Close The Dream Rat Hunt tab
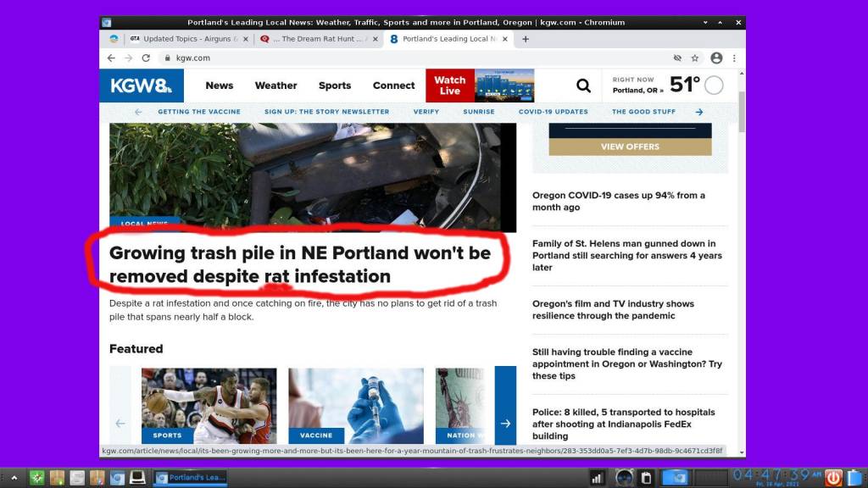Image resolution: width=868 pixels, height=488 pixels. click(376, 39)
